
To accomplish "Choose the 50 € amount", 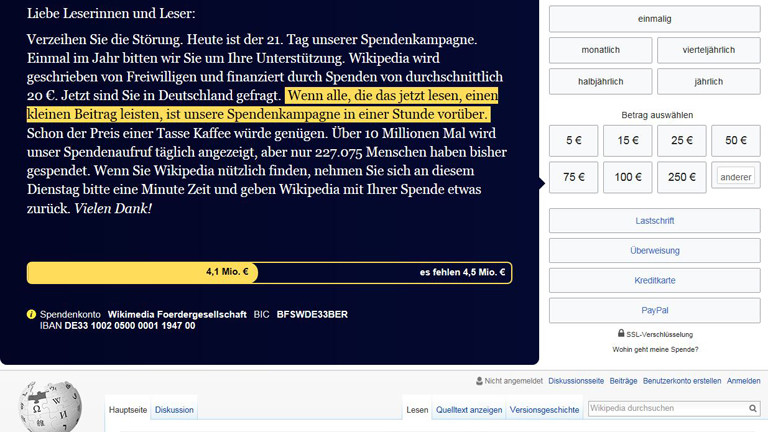I will (x=736, y=141).
